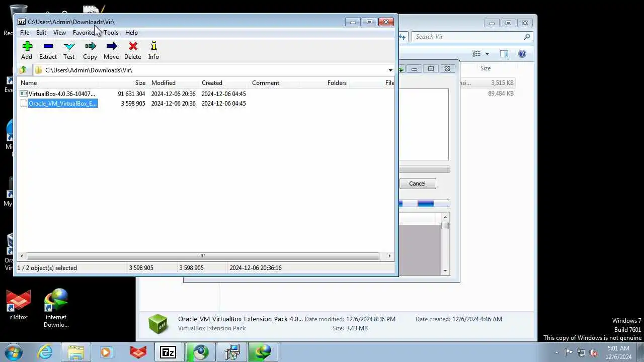Open the Windows Start menu
The image size is (644, 362).
pyautogui.click(x=13, y=352)
